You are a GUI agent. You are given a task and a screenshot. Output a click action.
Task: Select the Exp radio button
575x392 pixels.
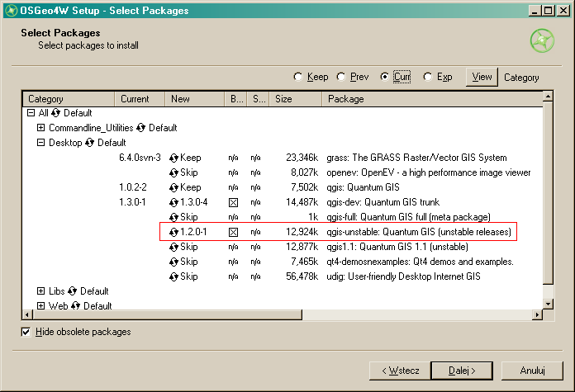click(428, 77)
